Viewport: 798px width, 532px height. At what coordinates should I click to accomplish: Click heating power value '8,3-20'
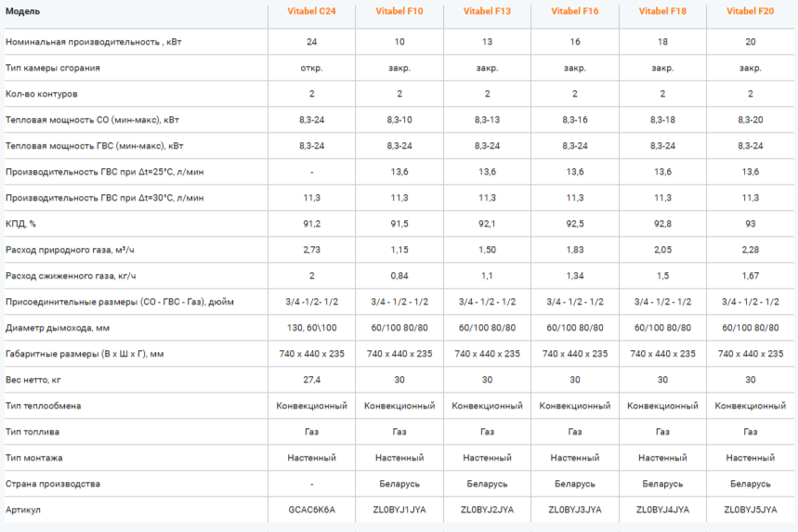[x=751, y=120]
